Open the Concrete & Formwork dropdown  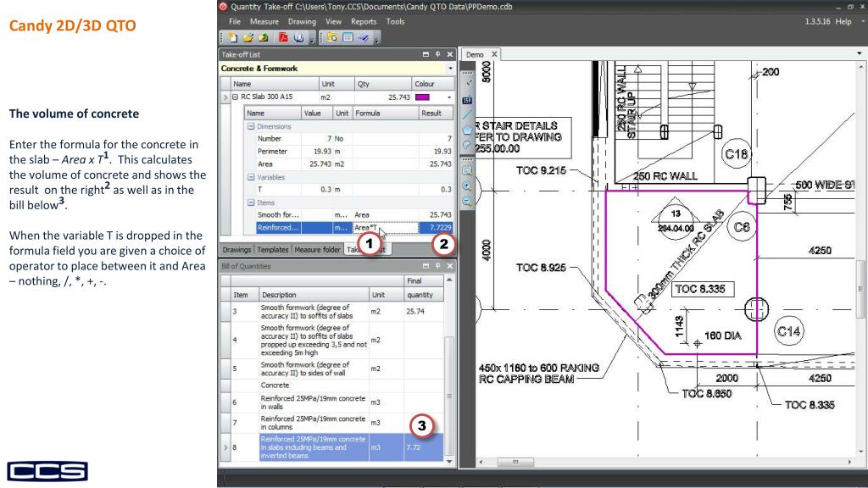pos(450,69)
